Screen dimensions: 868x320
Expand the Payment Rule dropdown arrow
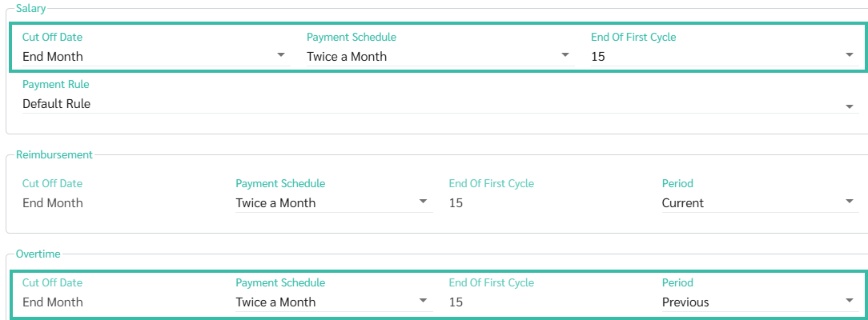[850, 106]
